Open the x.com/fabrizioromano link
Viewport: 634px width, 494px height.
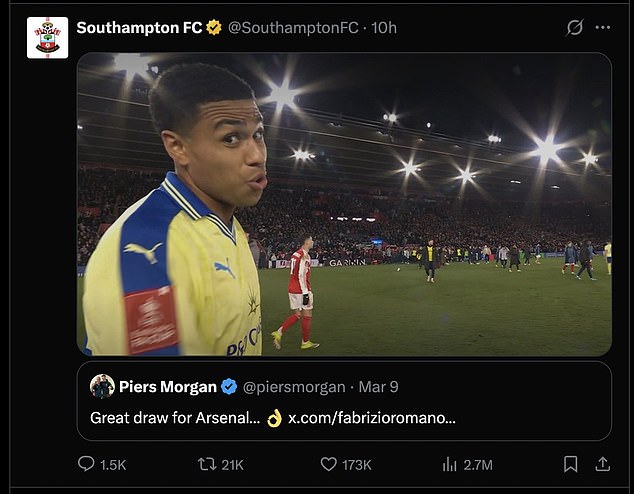(x=372, y=417)
